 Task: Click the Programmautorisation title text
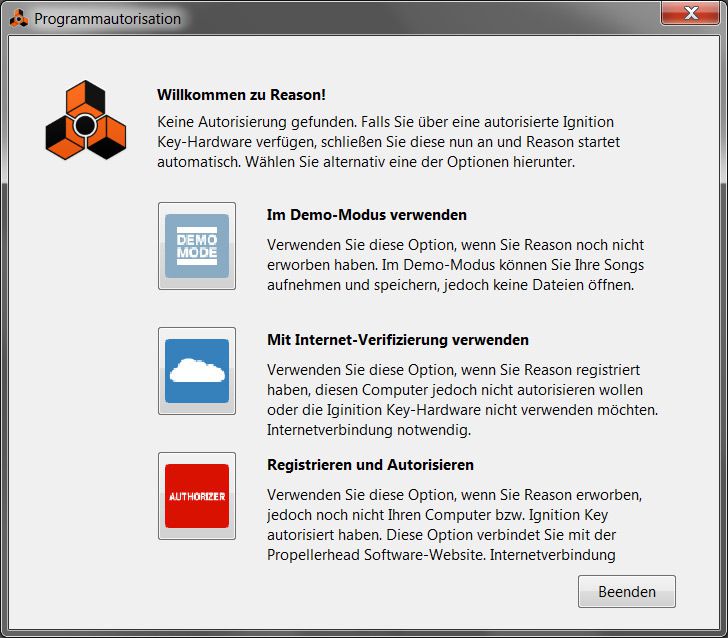tap(108, 19)
